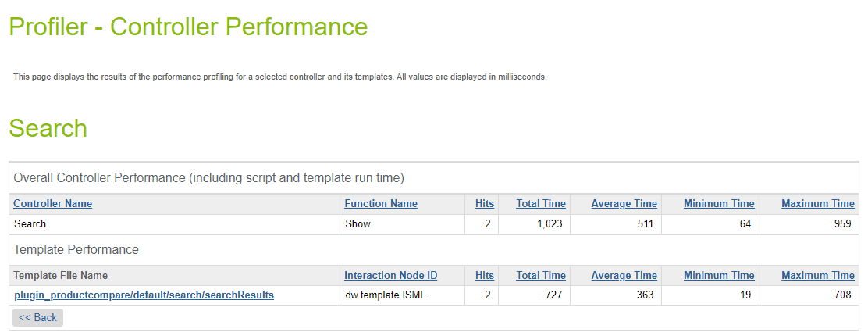Sort by Function Name column header
Viewport: 868px width, 336px height.
click(x=381, y=203)
